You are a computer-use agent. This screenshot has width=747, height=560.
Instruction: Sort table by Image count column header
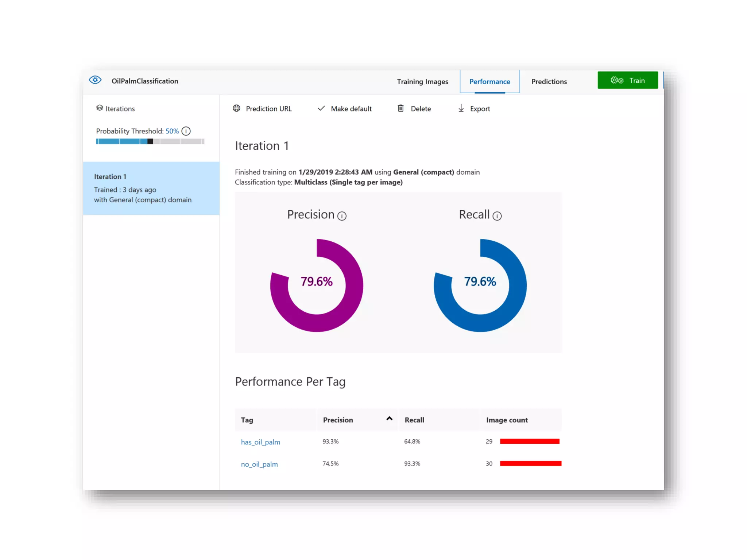tap(507, 420)
